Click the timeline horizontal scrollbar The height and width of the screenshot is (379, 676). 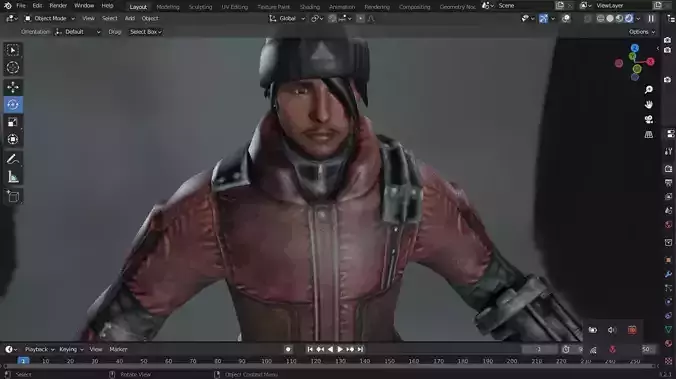(x=330, y=366)
